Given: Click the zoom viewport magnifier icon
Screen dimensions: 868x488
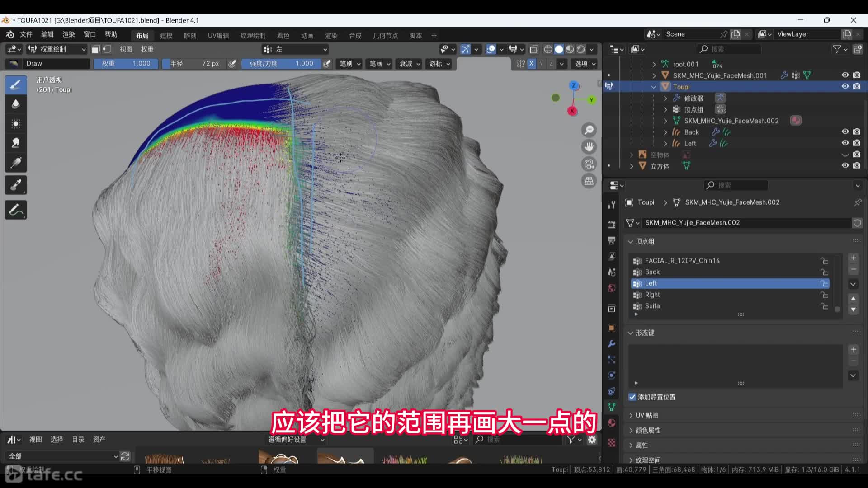Looking at the screenshot, I should (589, 130).
